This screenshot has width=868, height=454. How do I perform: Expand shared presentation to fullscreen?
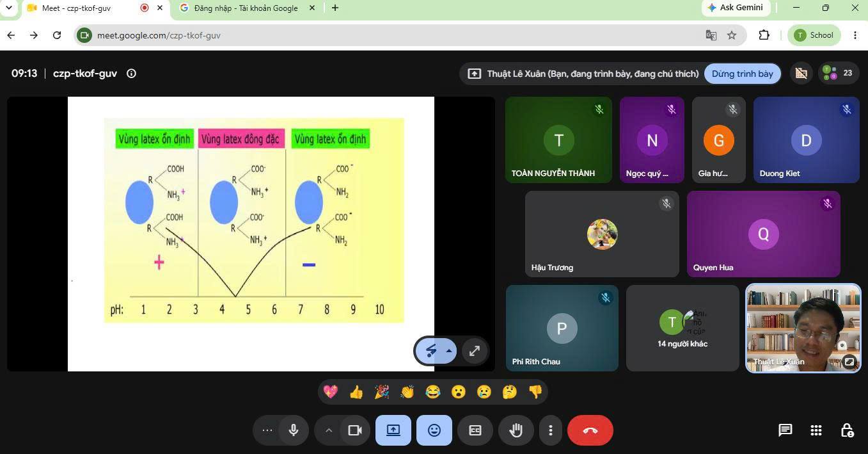coord(475,351)
